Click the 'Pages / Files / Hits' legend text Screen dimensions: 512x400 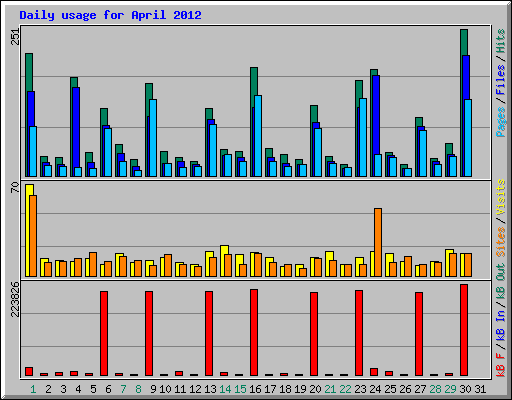pyautogui.click(x=500, y=83)
